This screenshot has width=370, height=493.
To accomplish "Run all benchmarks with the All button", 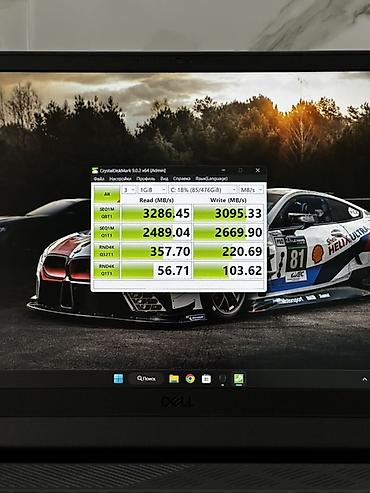I will pos(107,194).
